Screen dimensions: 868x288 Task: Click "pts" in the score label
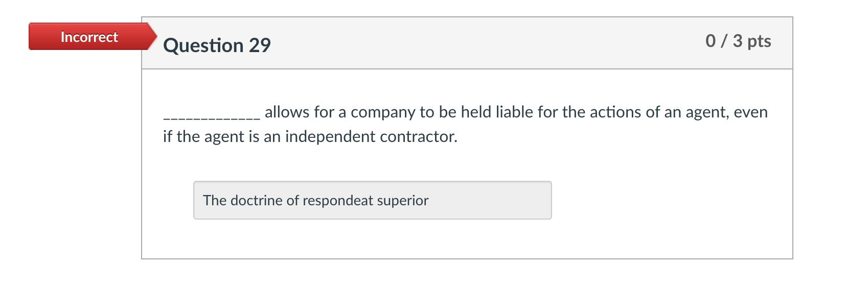point(759,41)
